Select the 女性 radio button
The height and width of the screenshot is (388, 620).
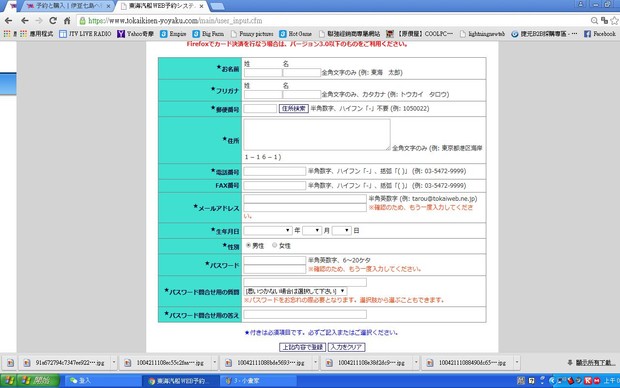point(274,245)
